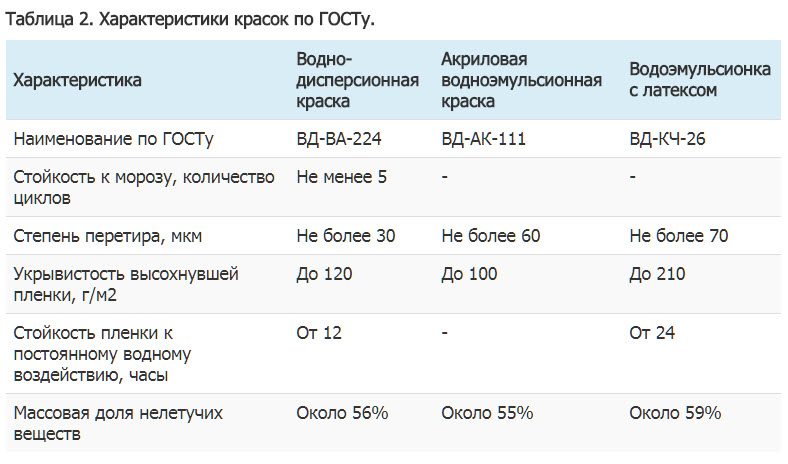
Task: Click the 'Не более 70' cell
Action: pos(678,236)
